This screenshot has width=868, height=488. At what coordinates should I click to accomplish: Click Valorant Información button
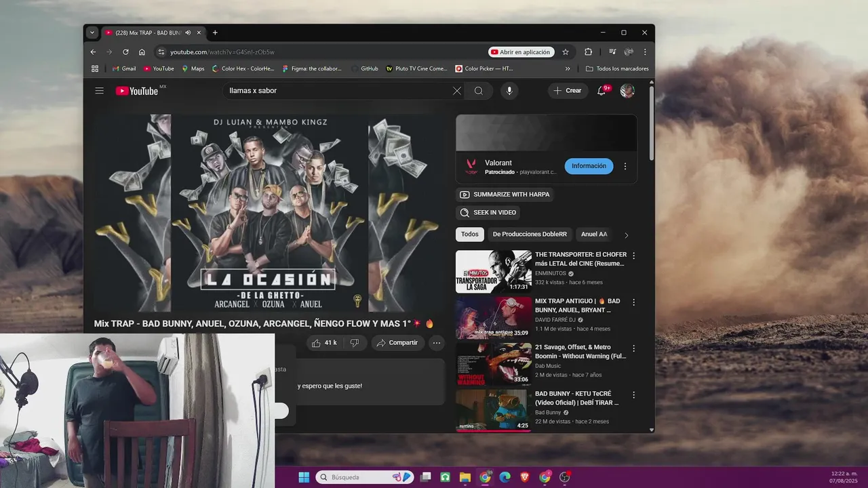(x=589, y=166)
